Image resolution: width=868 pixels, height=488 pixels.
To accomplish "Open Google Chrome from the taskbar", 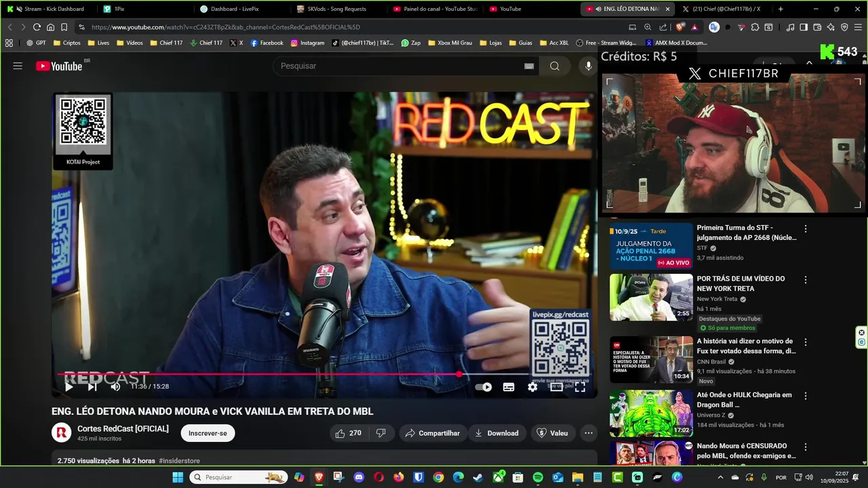I will coord(438,477).
